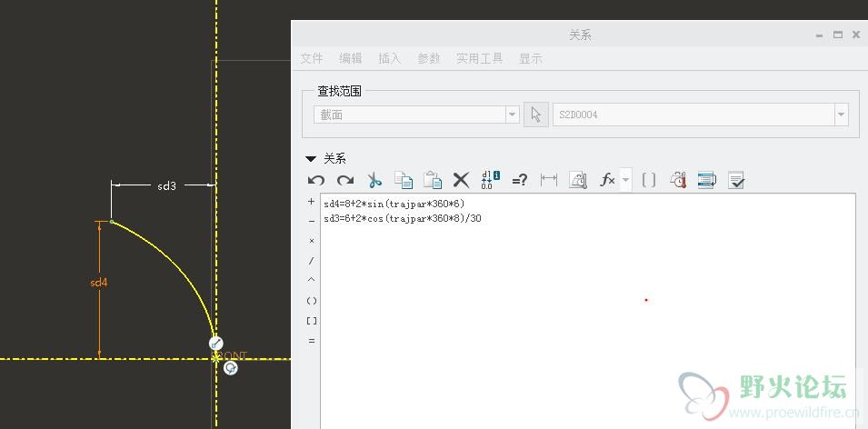Viewport: 868px width, 429px height.
Task: Maximize the 关系 dialog window
Action: pyautogui.click(x=838, y=35)
